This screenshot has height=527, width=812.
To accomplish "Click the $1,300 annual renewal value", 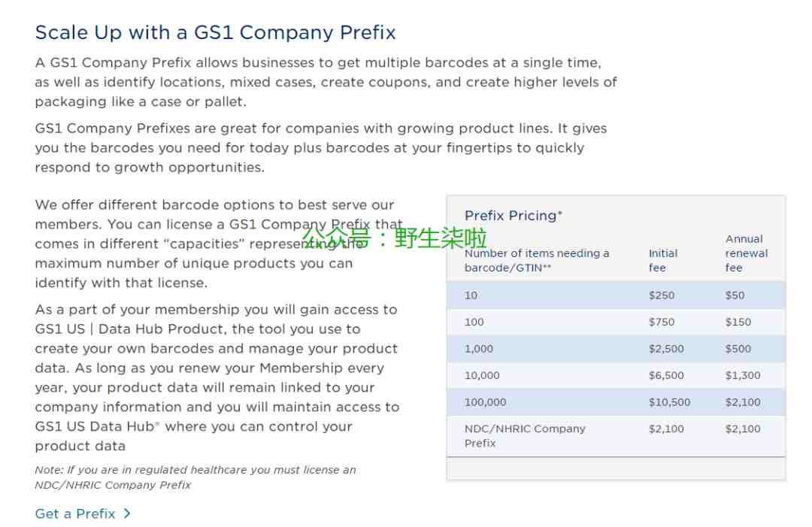I will 743,375.
